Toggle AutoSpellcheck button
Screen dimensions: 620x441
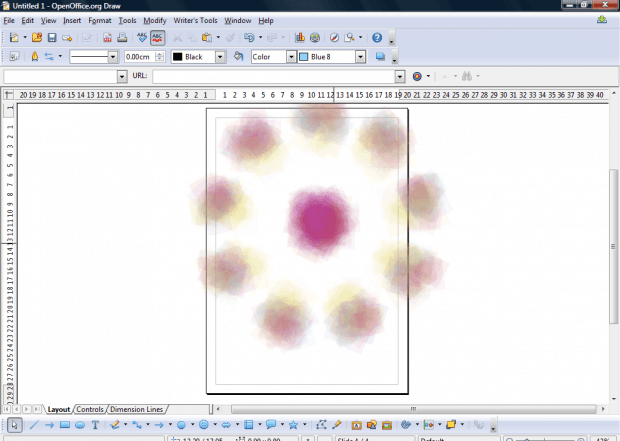click(158, 38)
